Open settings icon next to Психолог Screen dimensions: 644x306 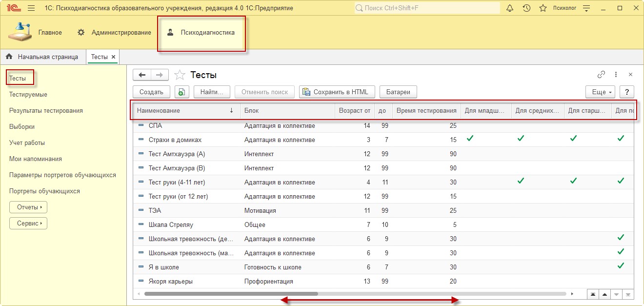586,8
